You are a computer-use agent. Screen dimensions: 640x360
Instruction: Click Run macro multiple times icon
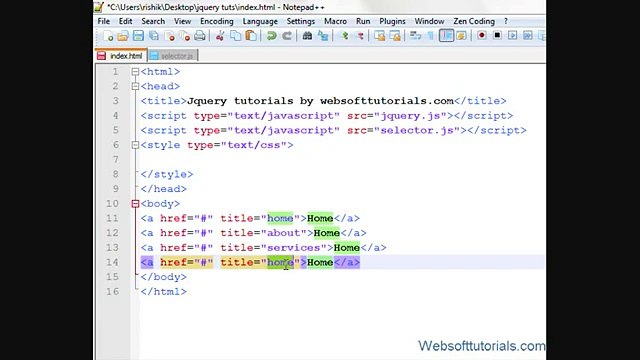[528, 36]
